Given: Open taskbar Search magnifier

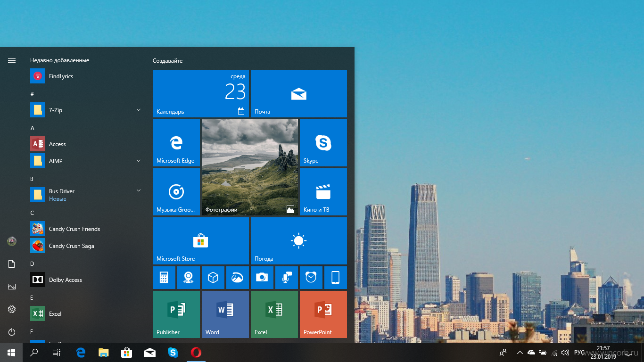Looking at the screenshot, I should pyautogui.click(x=34, y=353).
